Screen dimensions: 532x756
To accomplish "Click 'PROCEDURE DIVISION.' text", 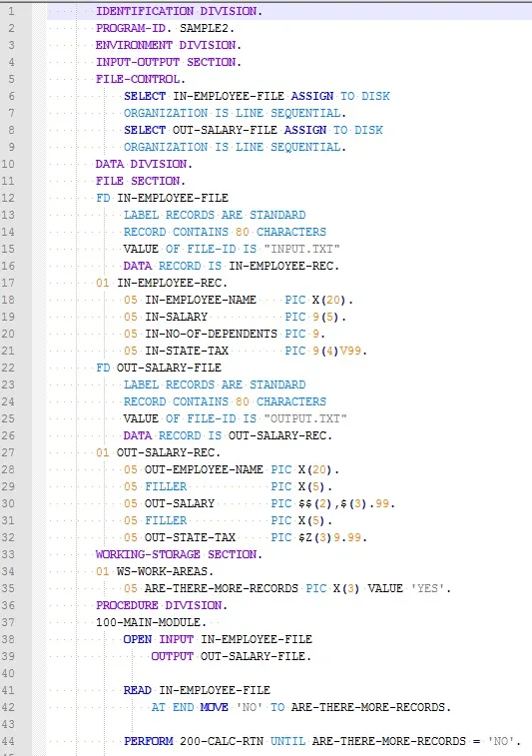I will point(162,605).
